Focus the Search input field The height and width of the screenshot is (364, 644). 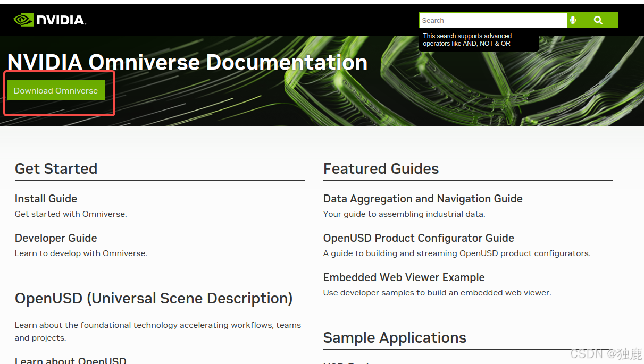tap(493, 20)
